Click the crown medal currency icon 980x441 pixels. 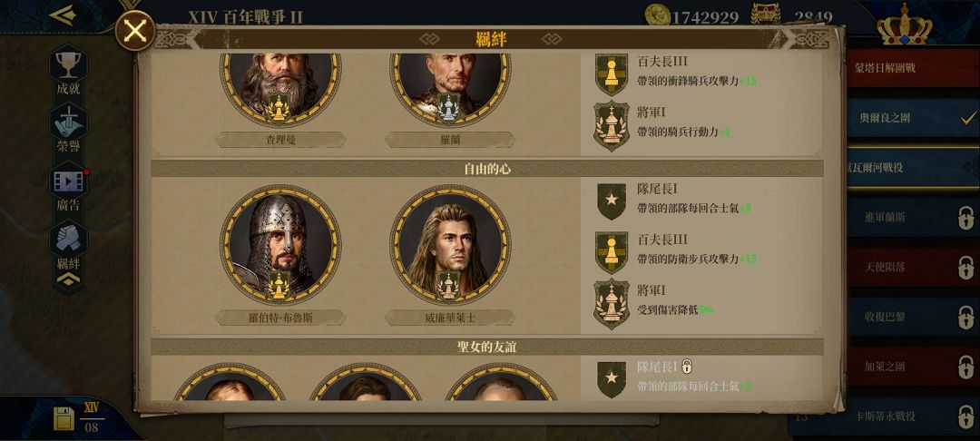click(x=766, y=15)
